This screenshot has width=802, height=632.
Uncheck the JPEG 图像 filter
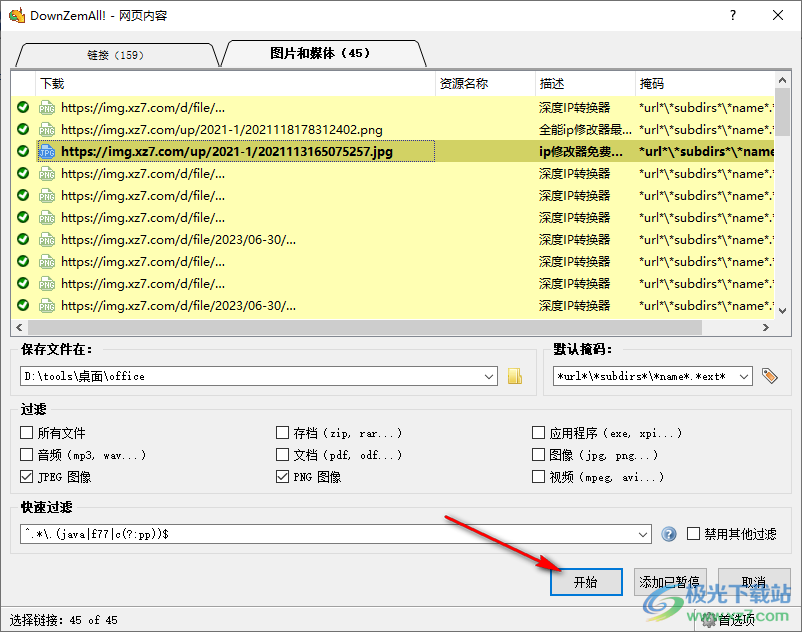(x=27, y=477)
